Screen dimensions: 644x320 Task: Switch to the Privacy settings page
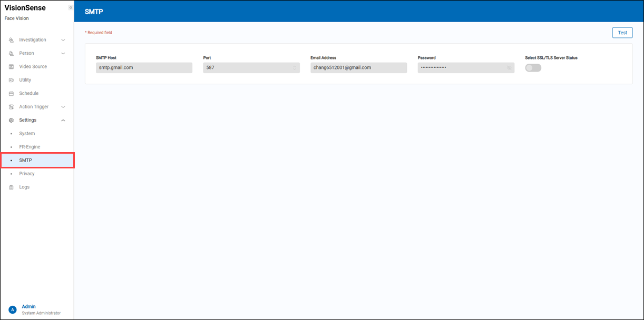click(x=27, y=173)
